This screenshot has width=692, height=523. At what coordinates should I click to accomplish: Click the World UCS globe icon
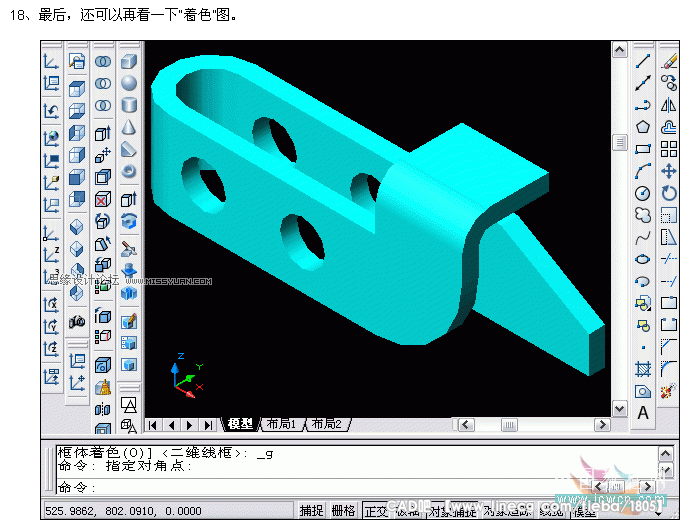click(x=51, y=139)
